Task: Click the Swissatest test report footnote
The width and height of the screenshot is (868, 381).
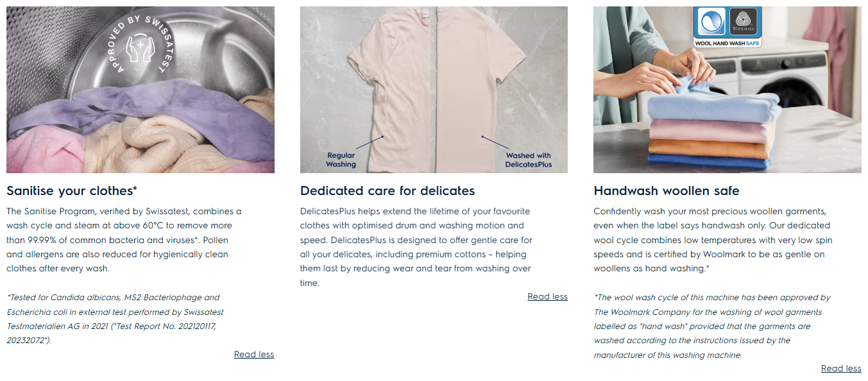Action: tap(115, 319)
